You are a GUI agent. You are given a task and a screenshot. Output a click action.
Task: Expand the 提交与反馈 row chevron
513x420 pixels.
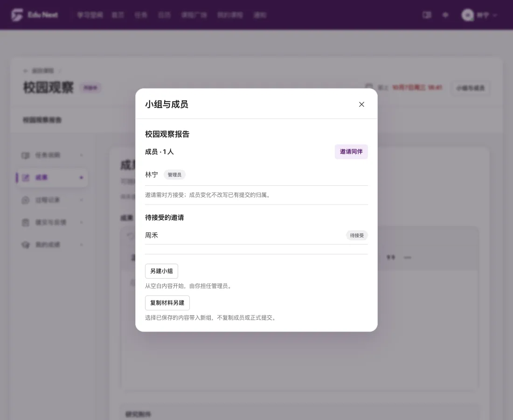(x=82, y=222)
